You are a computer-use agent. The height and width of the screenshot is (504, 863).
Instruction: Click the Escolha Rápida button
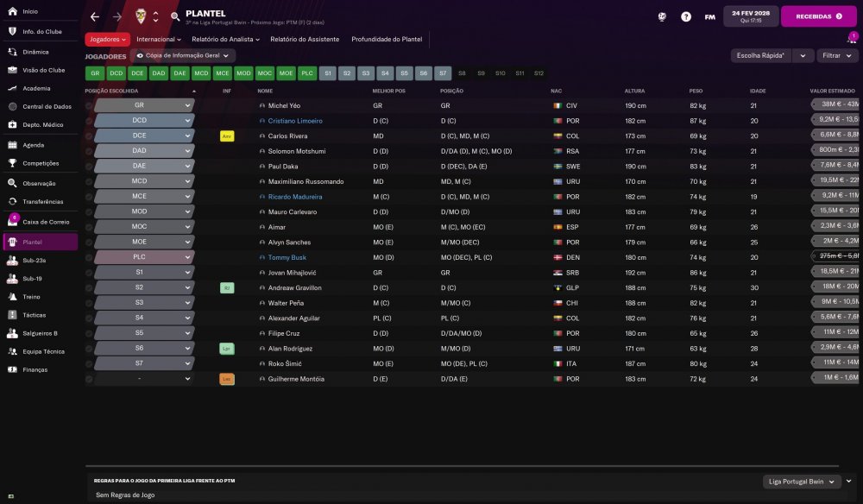coord(760,55)
